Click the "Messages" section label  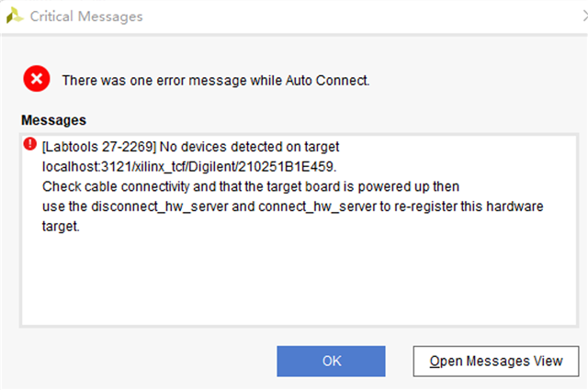click(53, 120)
